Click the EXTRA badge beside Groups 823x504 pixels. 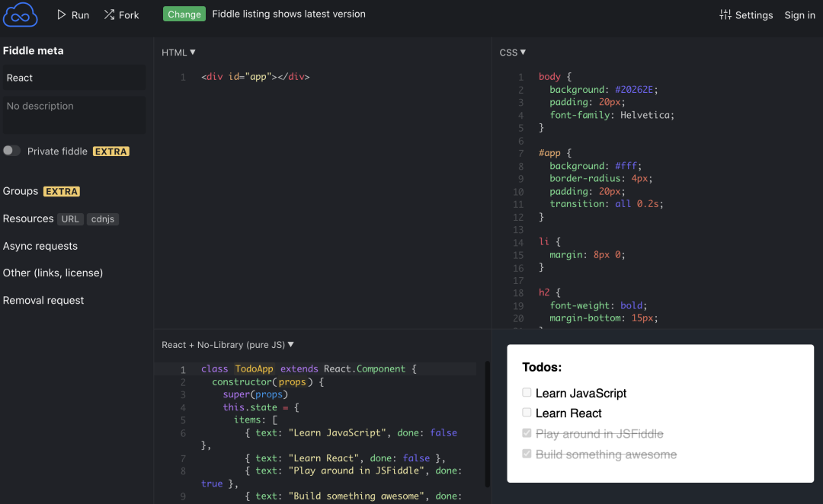(x=62, y=192)
